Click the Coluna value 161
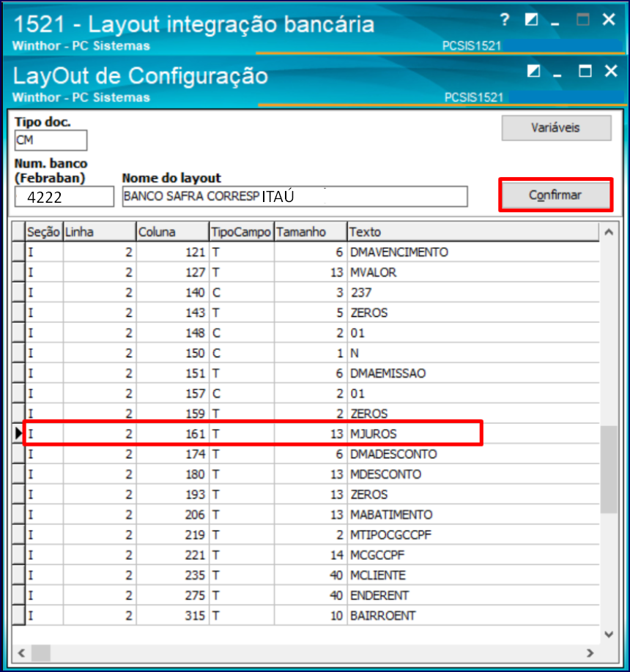This screenshot has height=672, width=630. point(173,434)
